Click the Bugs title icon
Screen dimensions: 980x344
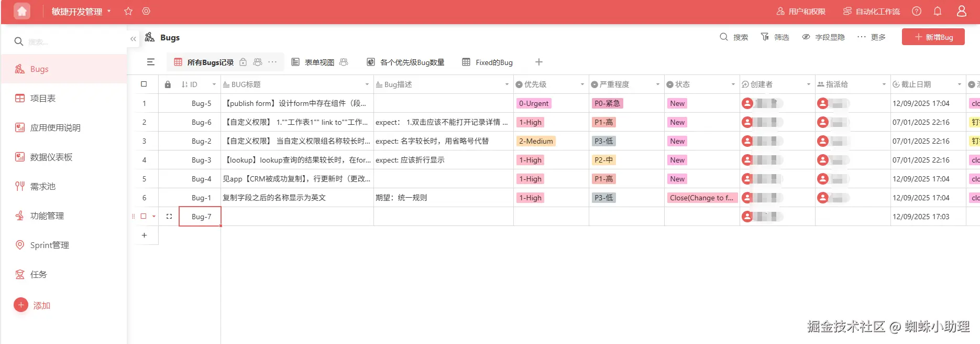point(150,37)
